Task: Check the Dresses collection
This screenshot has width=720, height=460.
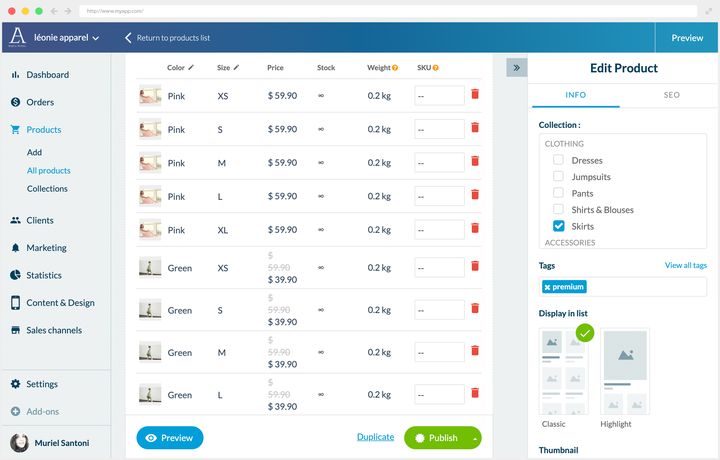Action: [558, 160]
